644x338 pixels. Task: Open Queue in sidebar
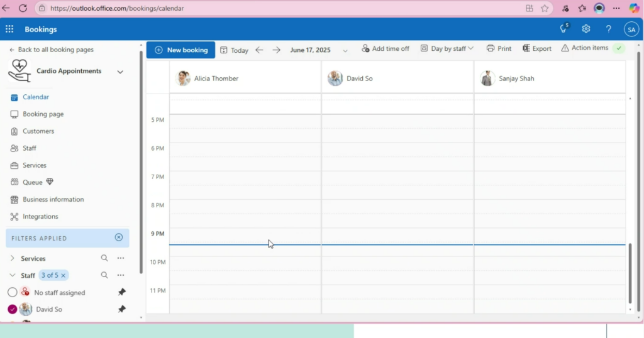32,182
